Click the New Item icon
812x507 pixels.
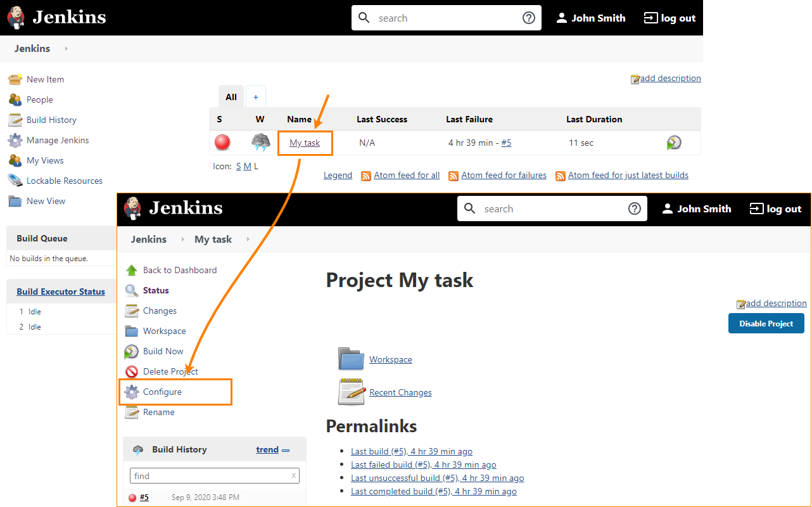(x=15, y=79)
